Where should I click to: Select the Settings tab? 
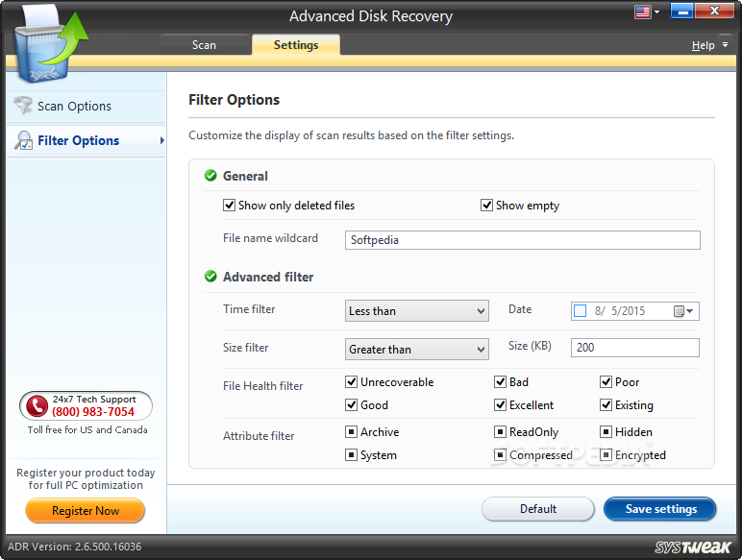[x=296, y=45]
